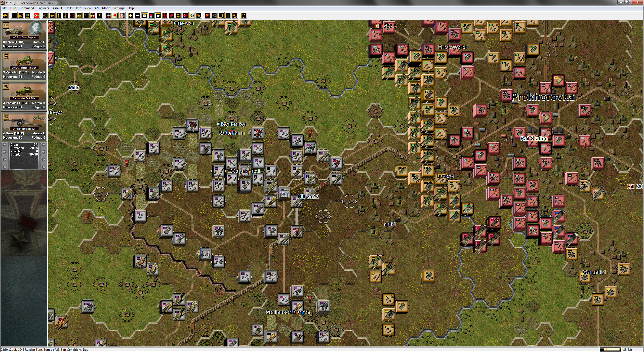Toggle the tall yellow bar toolbar button
Viewport: 644px width, 352px height.
pos(228,16)
